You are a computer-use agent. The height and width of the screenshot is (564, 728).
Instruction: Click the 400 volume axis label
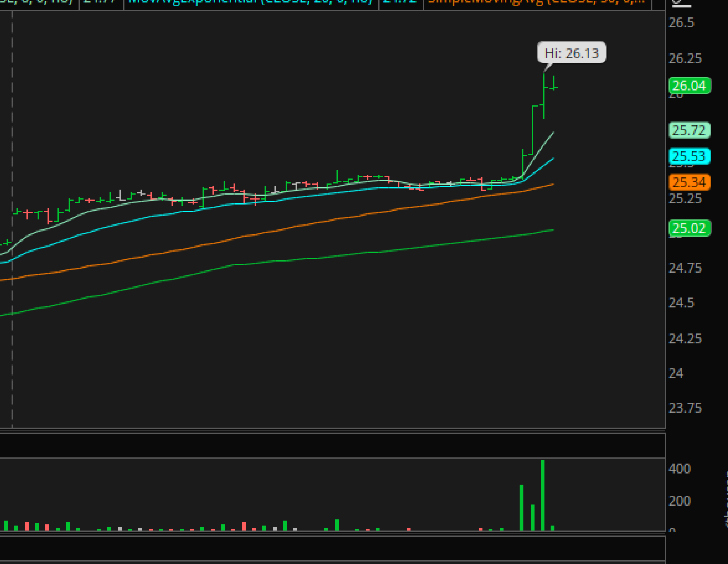coord(679,469)
